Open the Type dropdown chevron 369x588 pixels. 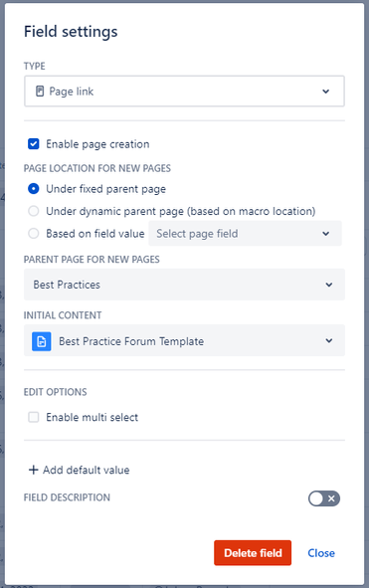coord(325,92)
